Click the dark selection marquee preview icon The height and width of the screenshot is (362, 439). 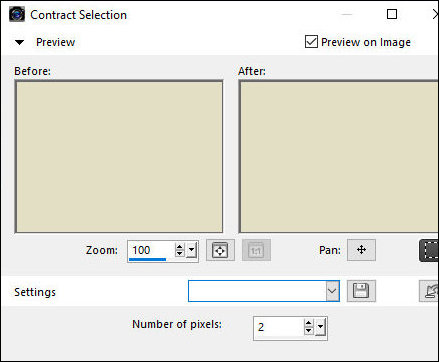(x=429, y=250)
